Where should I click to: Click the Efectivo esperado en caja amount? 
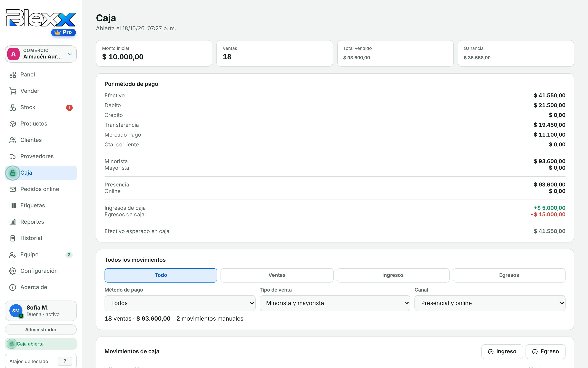point(549,231)
